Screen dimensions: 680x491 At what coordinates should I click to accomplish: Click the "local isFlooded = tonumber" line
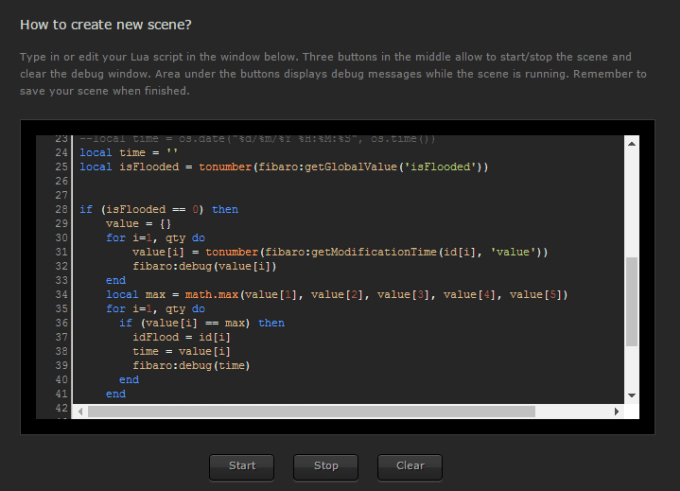coord(284,167)
